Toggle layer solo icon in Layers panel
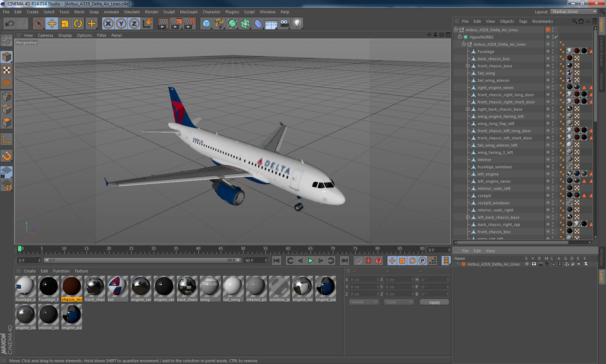Screen dimensions: 606x364 (527, 264)
